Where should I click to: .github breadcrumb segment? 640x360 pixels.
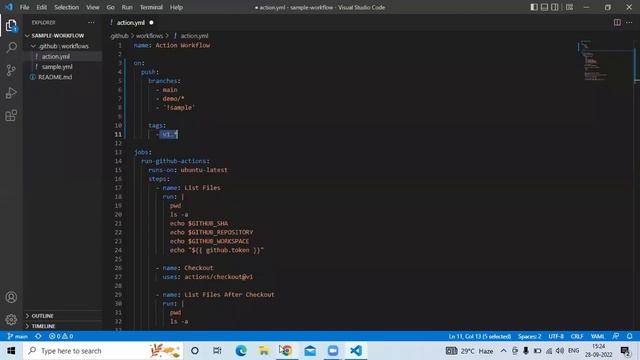[x=119, y=36]
